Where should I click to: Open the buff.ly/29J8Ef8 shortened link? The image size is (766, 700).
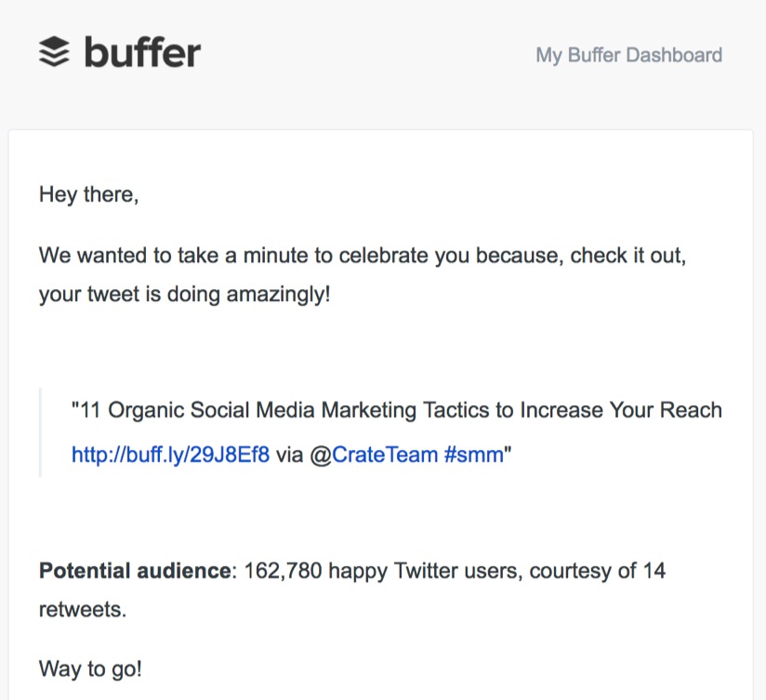[170, 455]
